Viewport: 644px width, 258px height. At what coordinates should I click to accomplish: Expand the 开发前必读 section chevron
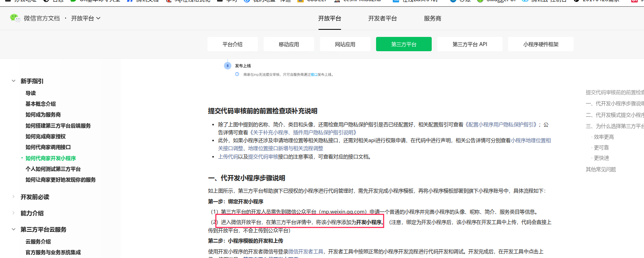pos(14,197)
